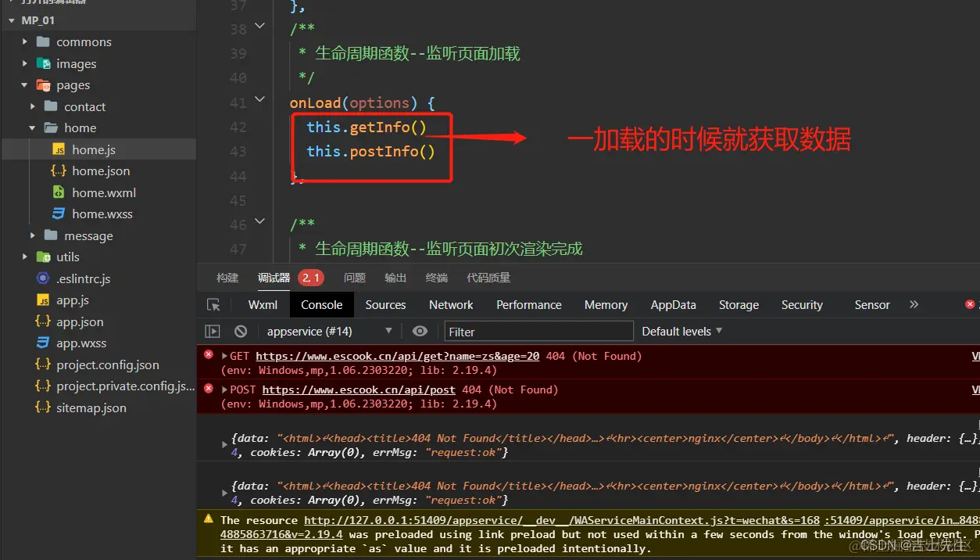Click the sitemap.json file icon
The image size is (980, 560).
point(43,407)
